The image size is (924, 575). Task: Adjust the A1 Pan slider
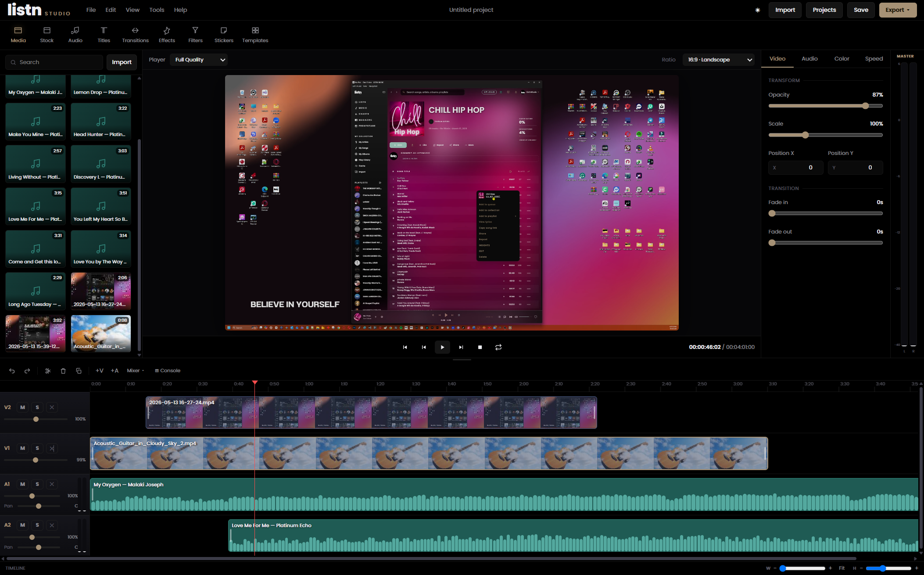coord(39,506)
